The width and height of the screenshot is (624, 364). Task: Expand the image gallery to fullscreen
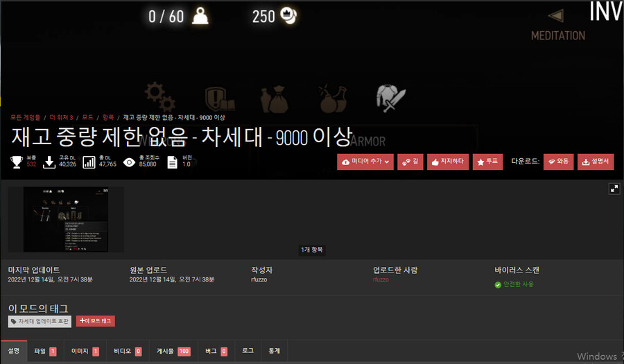614,188
